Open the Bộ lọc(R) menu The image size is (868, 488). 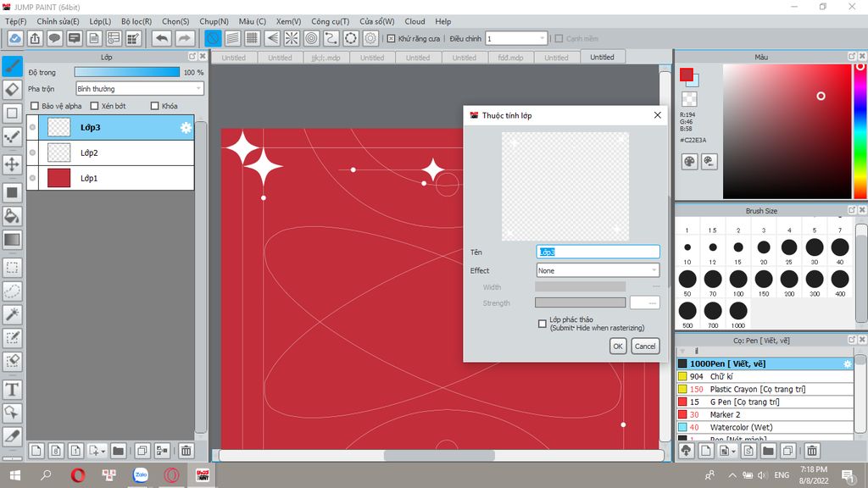pyautogui.click(x=136, y=21)
